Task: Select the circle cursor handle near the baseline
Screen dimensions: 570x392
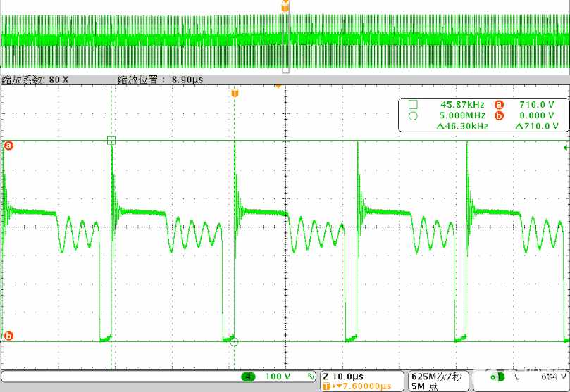Action: (x=234, y=341)
